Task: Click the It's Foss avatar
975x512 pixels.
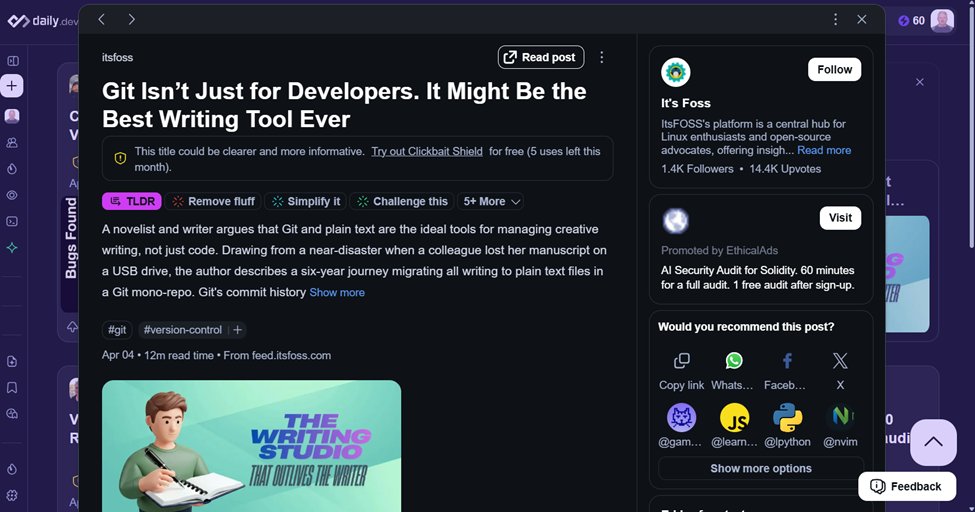Action: [x=675, y=72]
